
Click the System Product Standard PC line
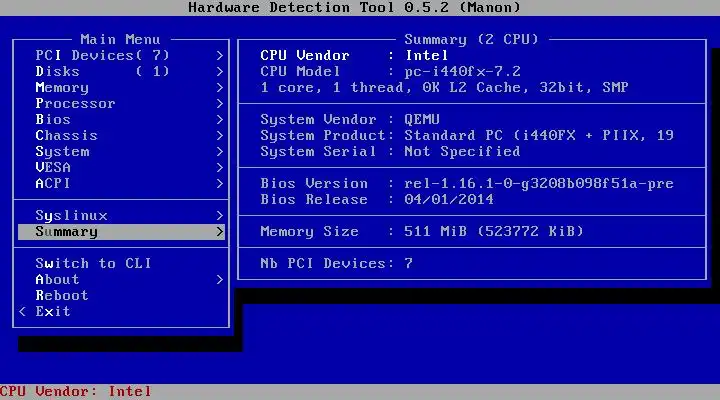click(x=467, y=135)
